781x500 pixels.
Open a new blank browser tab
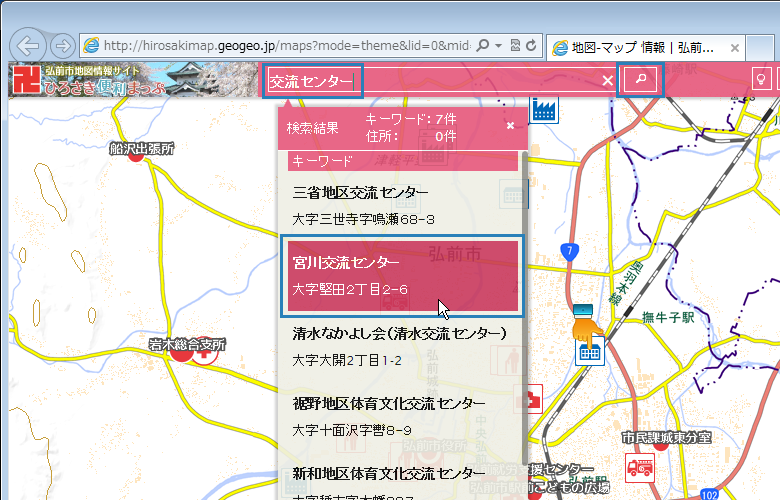(760, 48)
